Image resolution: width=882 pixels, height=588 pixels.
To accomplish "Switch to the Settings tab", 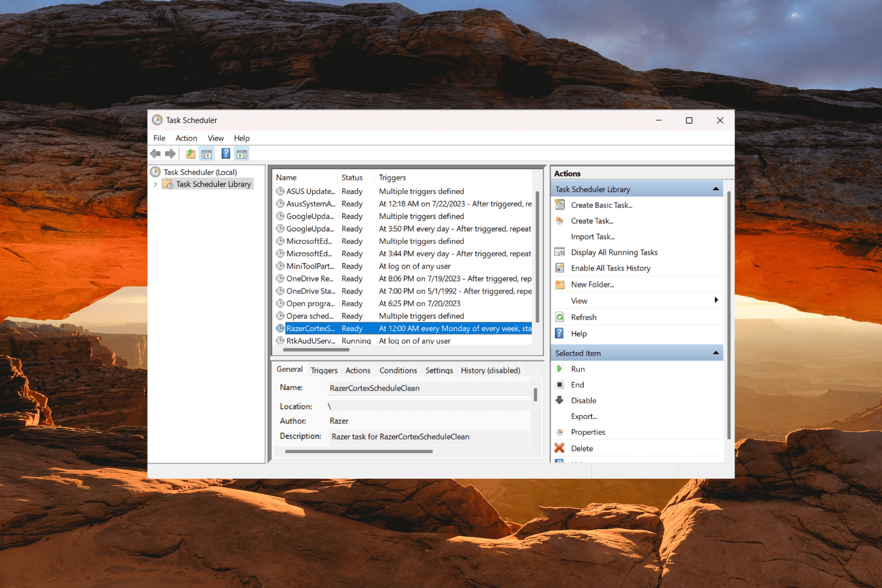I will click(x=439, y=370).
